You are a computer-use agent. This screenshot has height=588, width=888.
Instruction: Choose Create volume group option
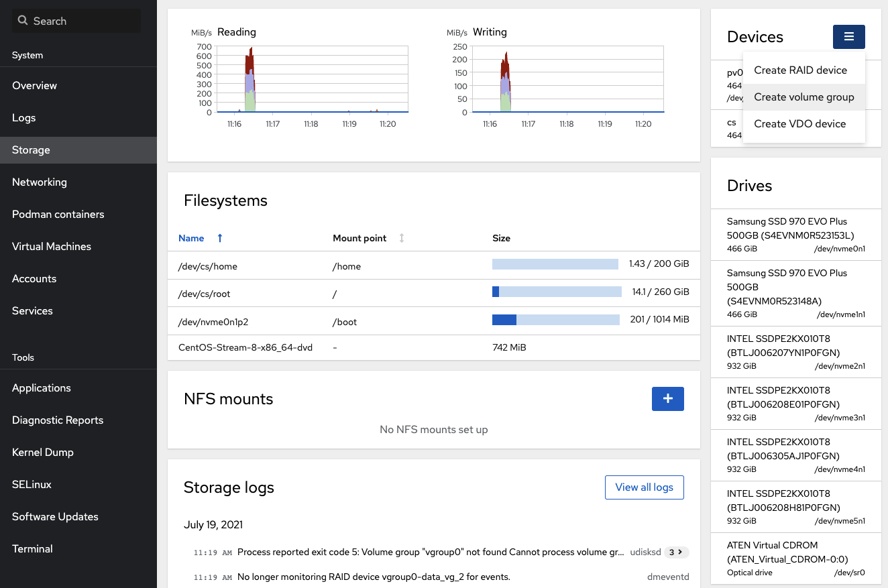pyautogui.click(x=803, y=97)
